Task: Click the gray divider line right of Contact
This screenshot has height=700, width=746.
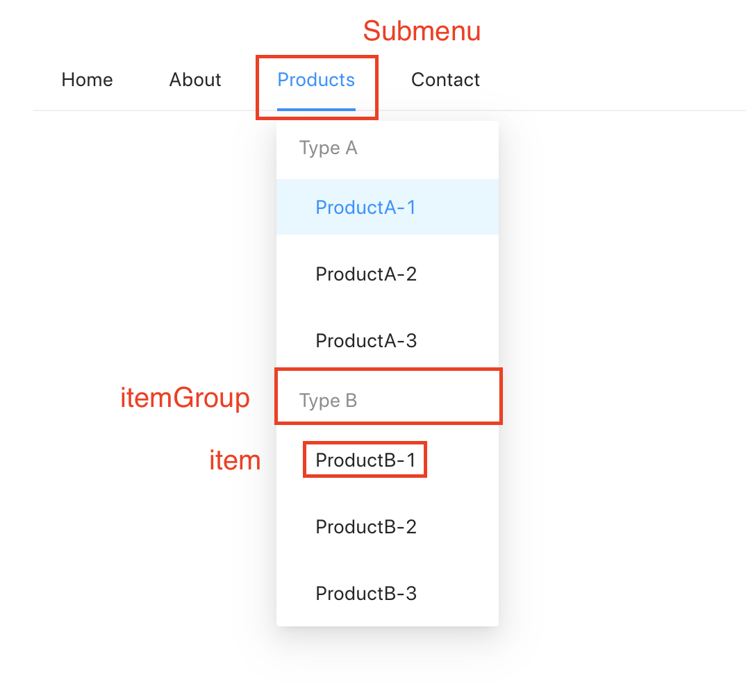Action: tap(611, 110)
